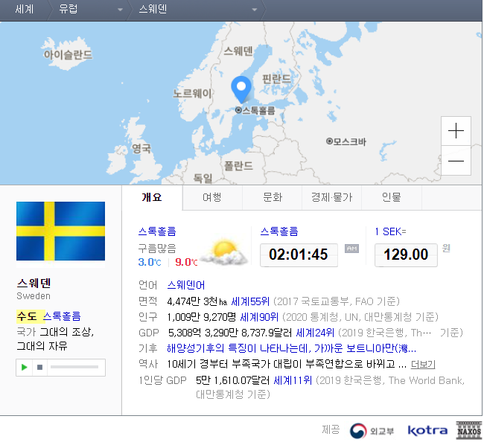The image size is (484, 448).
Task: Stop the national anthem playback
Action: (x=39, y=367)
